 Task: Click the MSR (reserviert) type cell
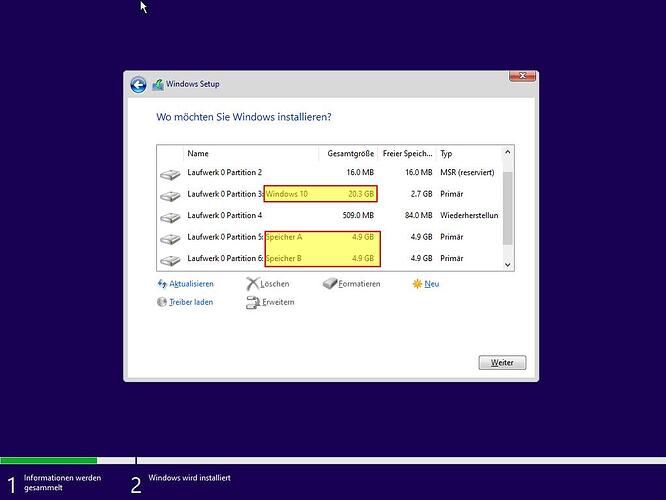click(467, 172)
